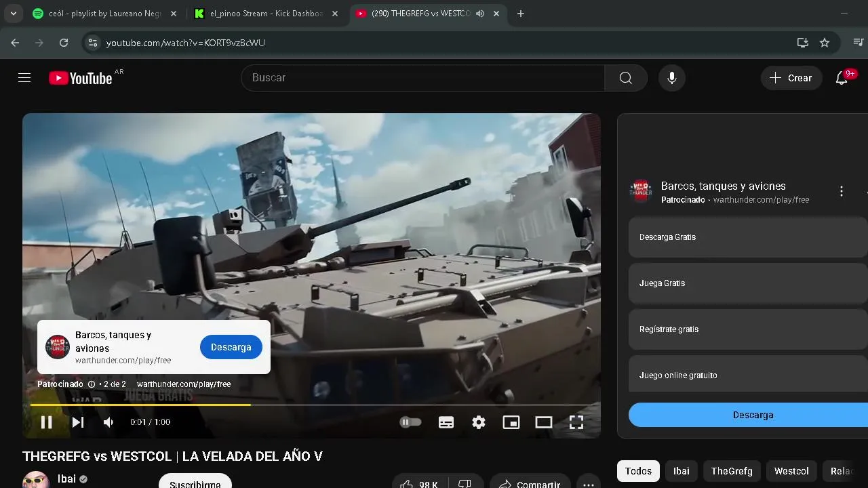Image resolution: width=868 pixels, height=488 pixels.
Task: Select the Todos filter chip
Action: pos(638,471)
